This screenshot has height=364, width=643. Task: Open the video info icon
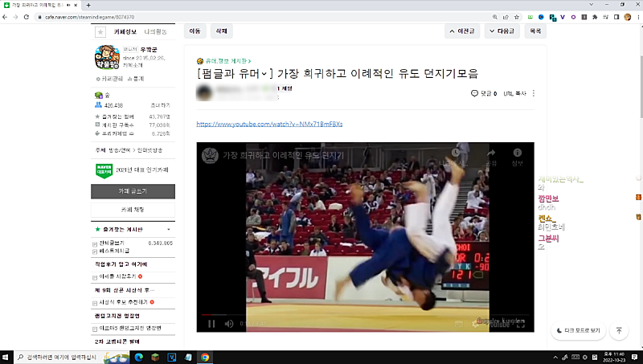(518, 153)
